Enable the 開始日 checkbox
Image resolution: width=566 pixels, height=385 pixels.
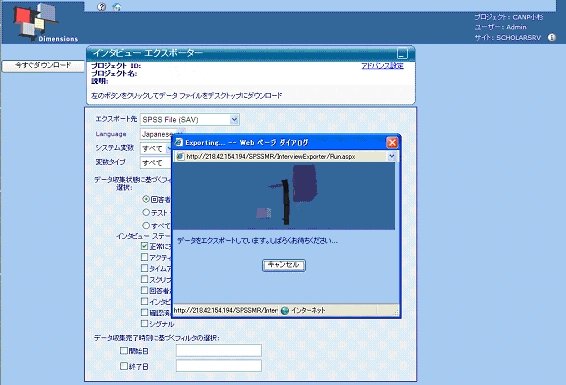click(124, 350)
